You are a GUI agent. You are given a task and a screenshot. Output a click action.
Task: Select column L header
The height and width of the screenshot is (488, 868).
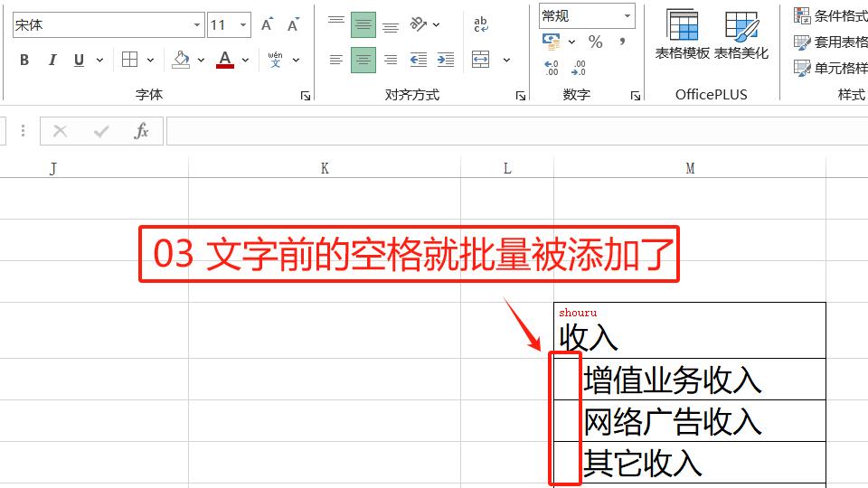507,168
